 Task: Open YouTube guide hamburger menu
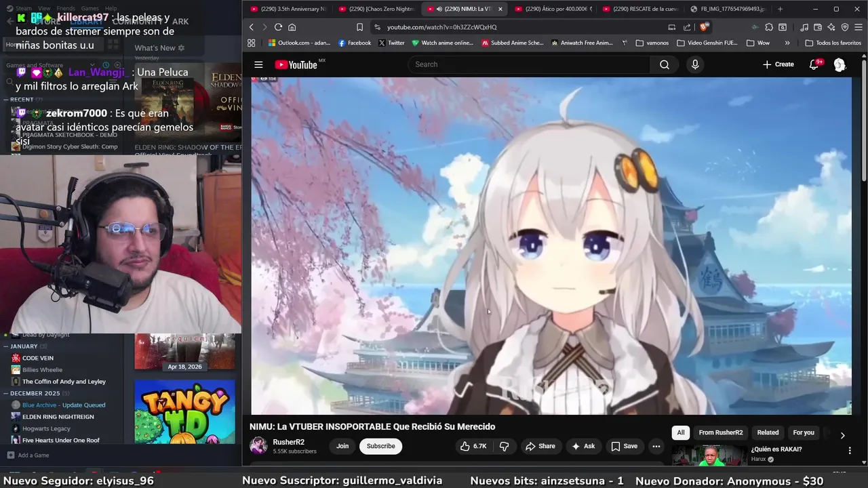tap(258, 64)
